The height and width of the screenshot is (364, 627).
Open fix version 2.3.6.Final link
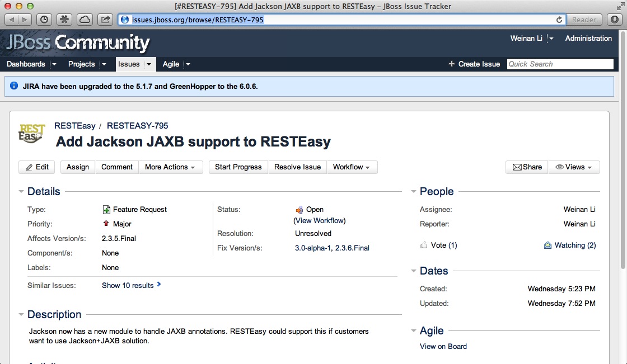pos(352,248)
